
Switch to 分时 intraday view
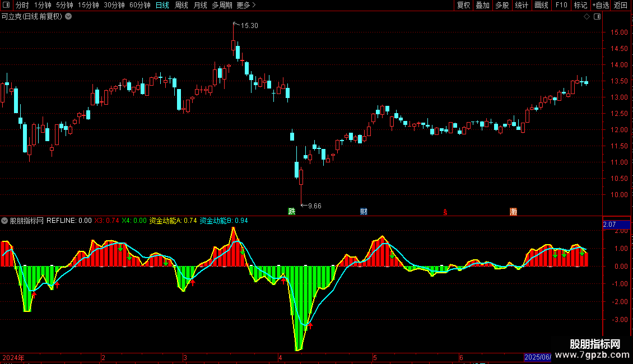22,5
